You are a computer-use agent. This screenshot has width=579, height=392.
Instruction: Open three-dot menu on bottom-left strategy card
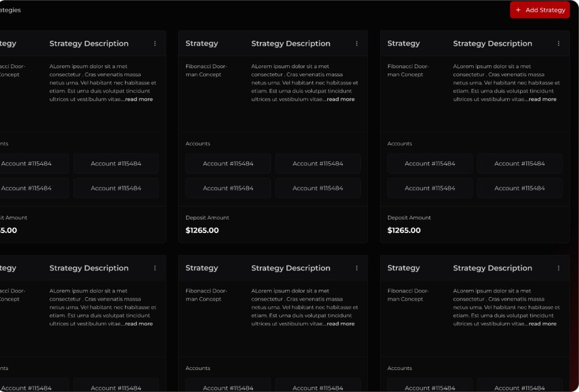(154, 268)
